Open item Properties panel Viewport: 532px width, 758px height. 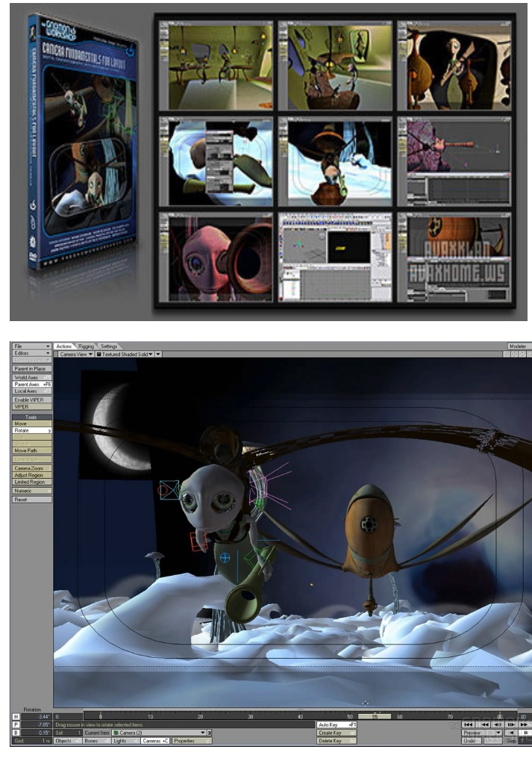[x=191, y=741]
